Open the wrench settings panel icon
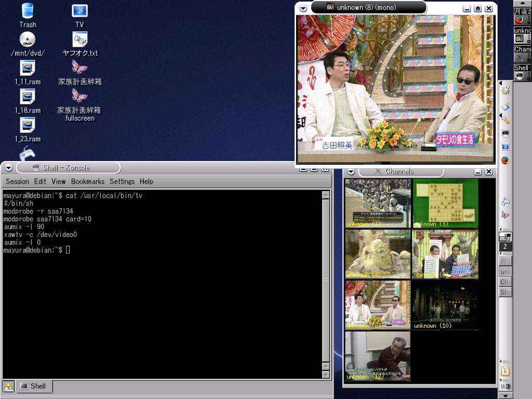The width and height of the screenshot is (532, 399). click(x=506, y=120)
